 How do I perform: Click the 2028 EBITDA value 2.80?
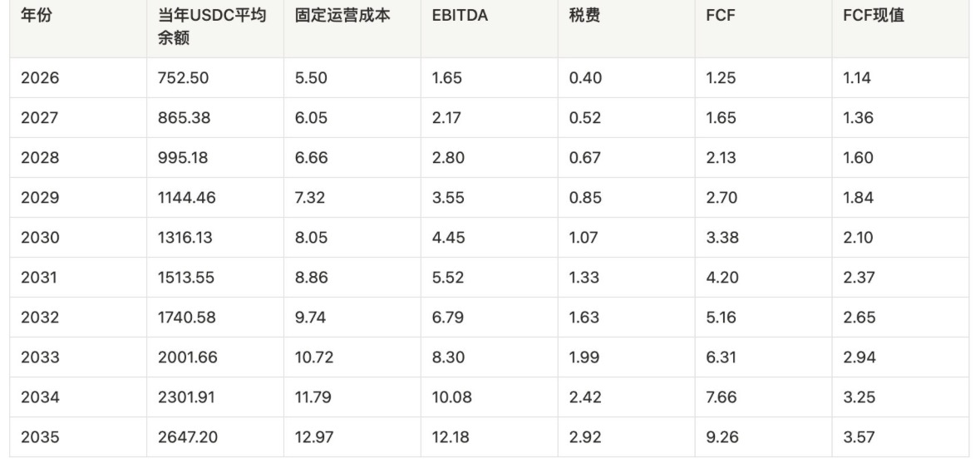448,158
